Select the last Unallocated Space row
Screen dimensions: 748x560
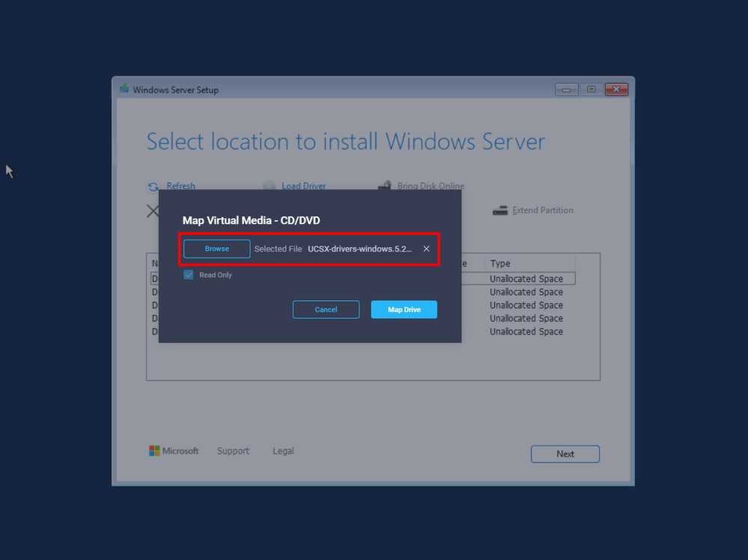(x=526, y=331)
